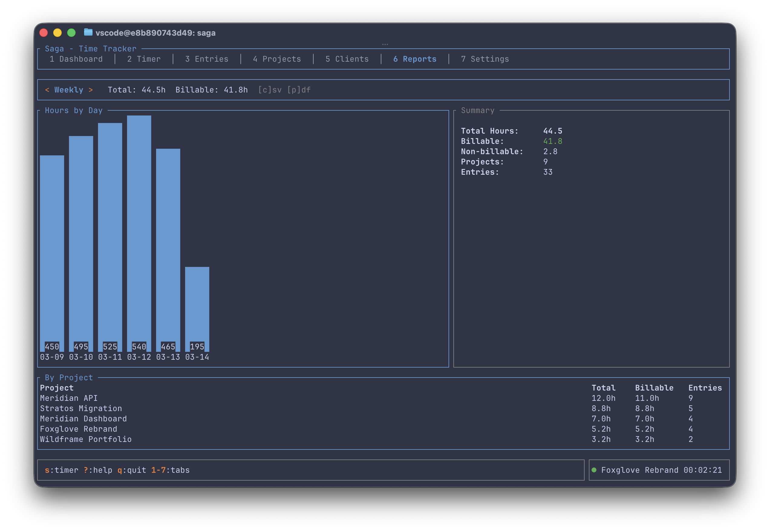Click the folder icon in title bar

click(x=88, y=32)
